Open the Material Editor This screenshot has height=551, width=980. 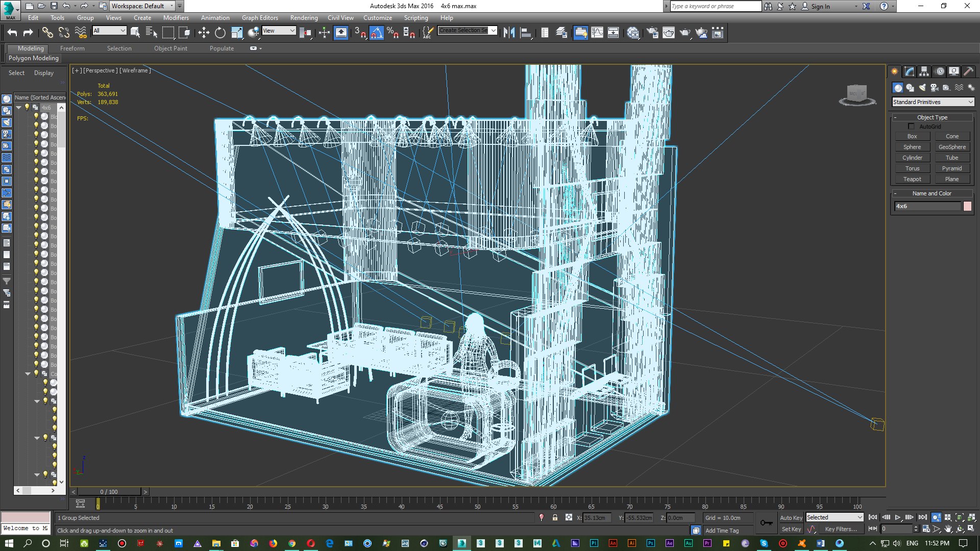633,33
